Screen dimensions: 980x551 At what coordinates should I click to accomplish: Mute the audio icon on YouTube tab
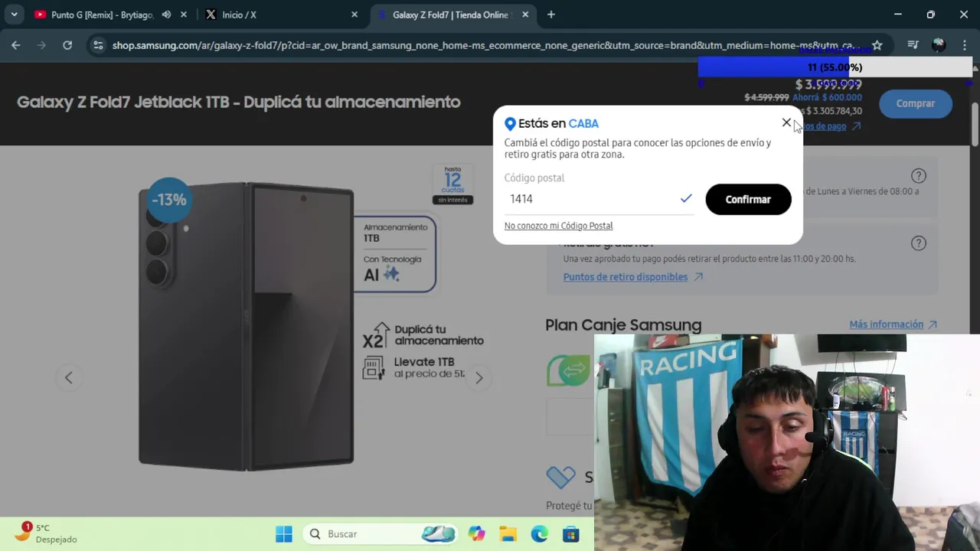pyautogui.click(x=166, y=15)
